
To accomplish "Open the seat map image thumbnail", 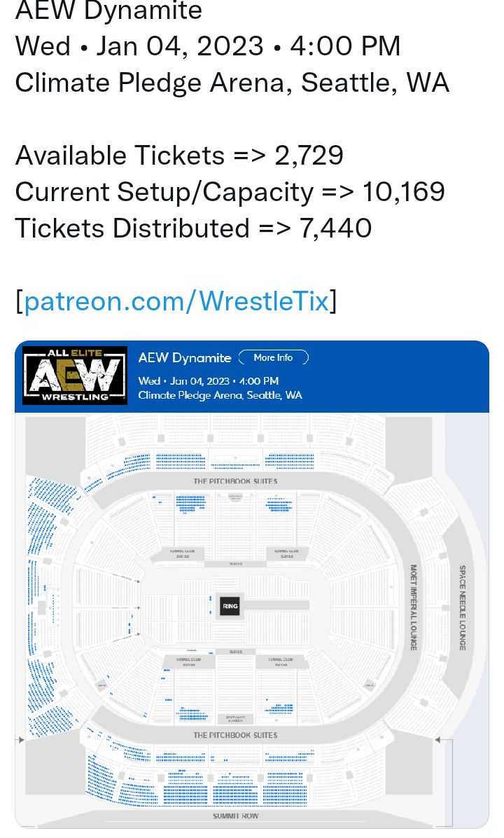I will tap(252, 584).
